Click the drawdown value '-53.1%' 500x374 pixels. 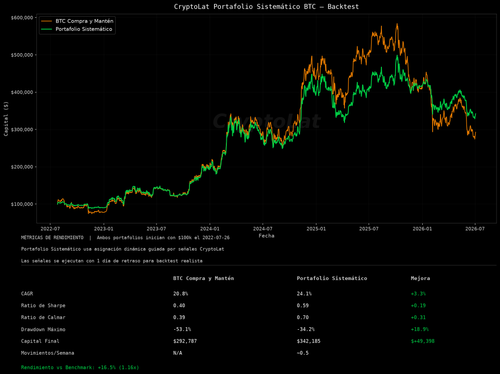pyautogui.click(x=182, y=329)
